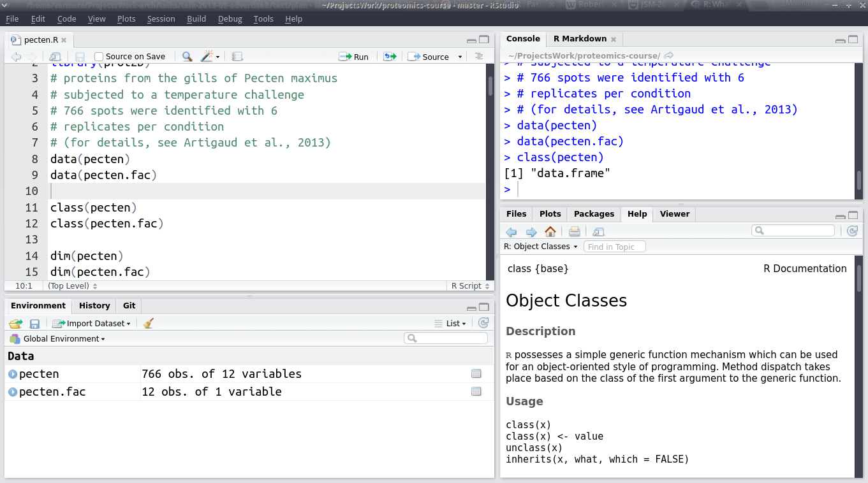Open the R: Object Classes topic dropdown

(x=540, y=247)
